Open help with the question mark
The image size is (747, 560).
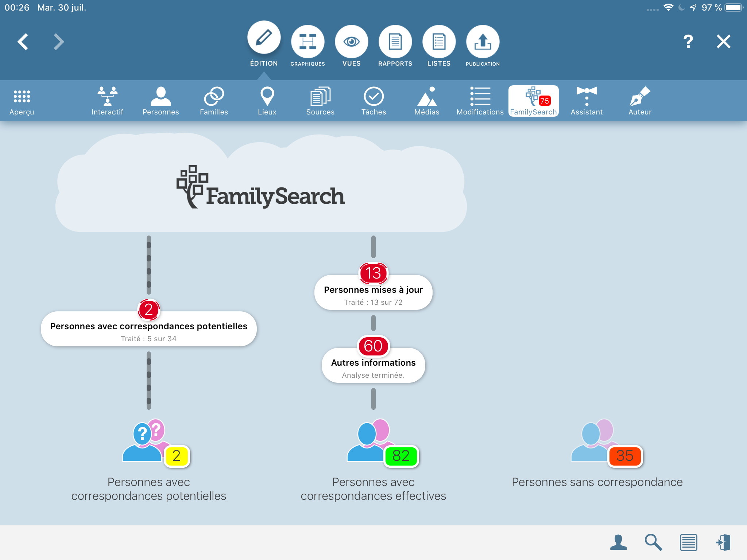688,42
